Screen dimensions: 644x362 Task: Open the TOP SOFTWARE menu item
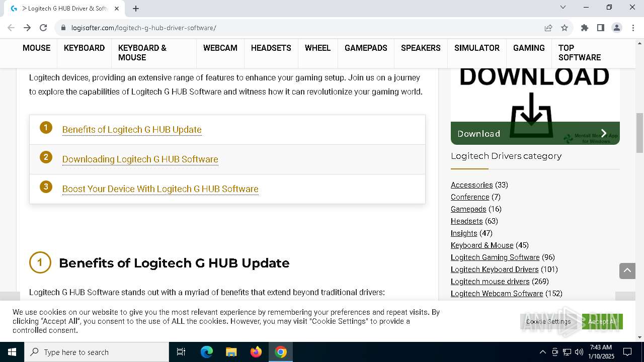click(x=580, y=53)
